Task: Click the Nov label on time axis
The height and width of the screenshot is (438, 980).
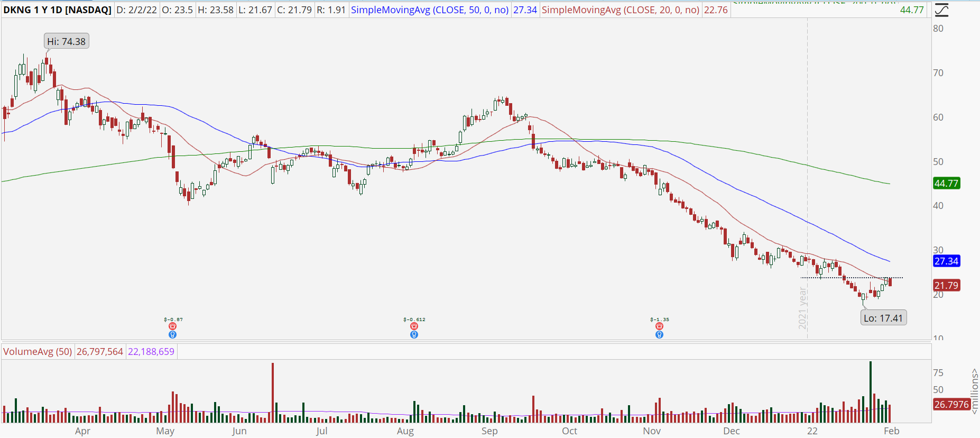Action: coord(652,431)
